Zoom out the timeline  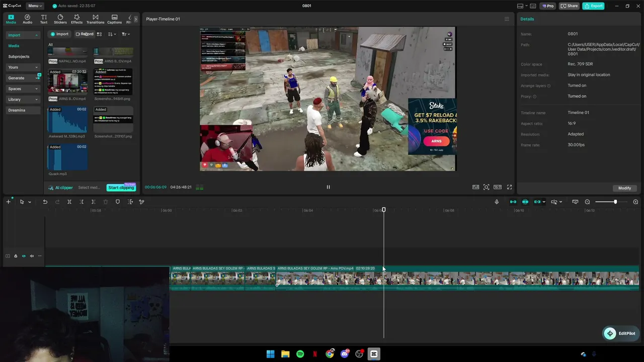(x=587, y=202)
